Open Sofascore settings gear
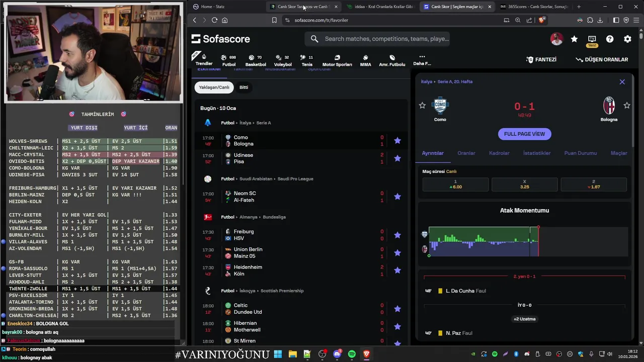Viewport: 644px width, 362px height. (627, 39)
